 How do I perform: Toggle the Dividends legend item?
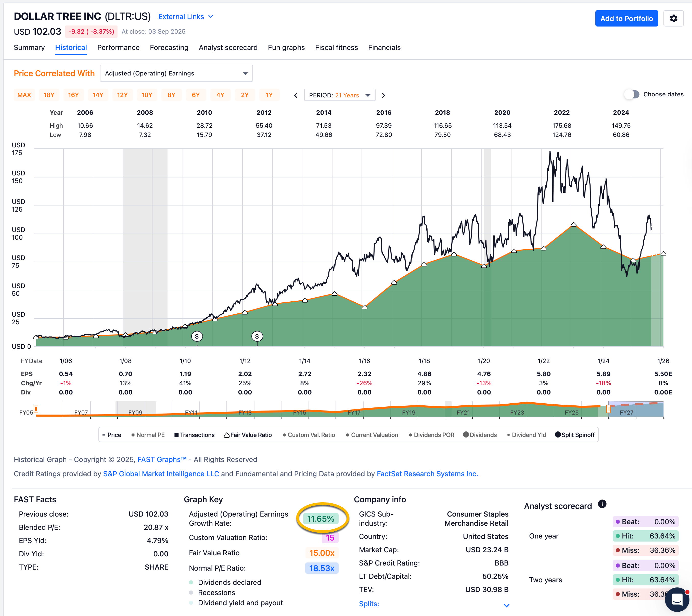point(480,435)
